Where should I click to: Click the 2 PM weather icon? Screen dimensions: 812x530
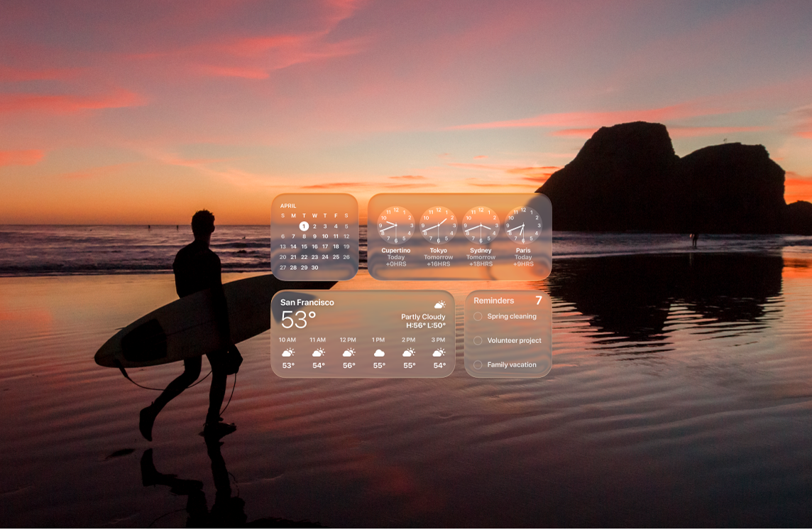pos(410,352)
